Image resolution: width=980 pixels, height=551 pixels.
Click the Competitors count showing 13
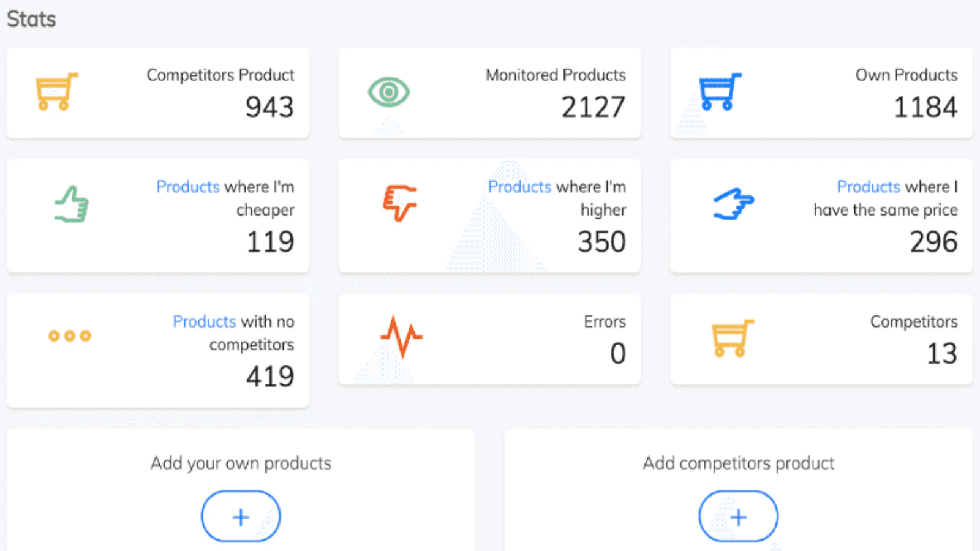point(942,354)
